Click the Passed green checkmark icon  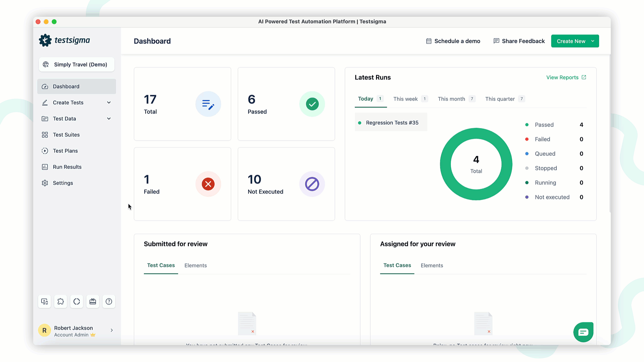point(312,104)
